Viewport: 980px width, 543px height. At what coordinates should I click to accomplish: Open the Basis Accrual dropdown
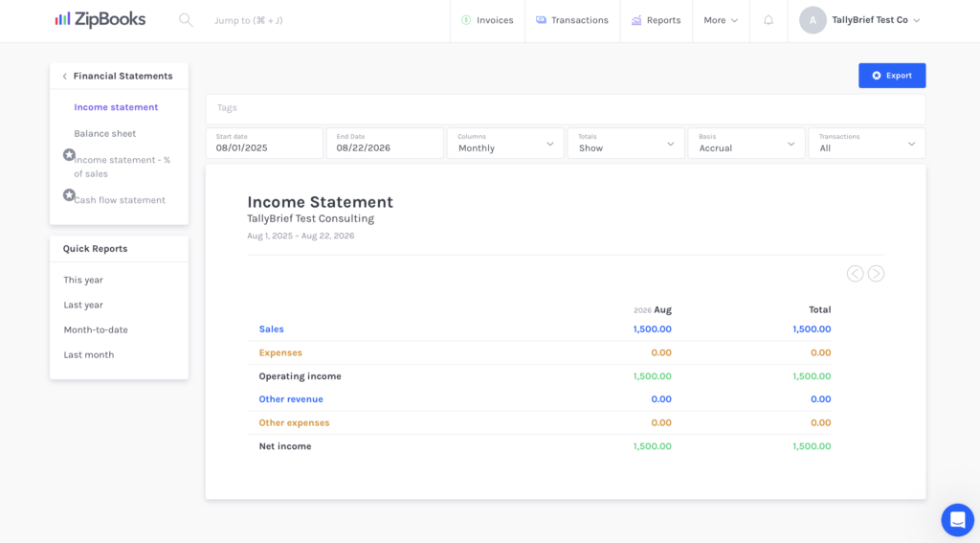click(x=746, y=144)
